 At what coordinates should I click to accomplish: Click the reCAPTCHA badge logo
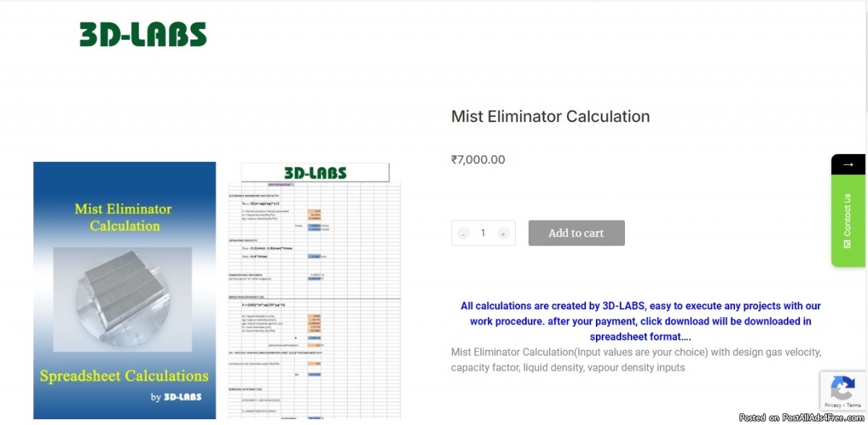point(843,388)
